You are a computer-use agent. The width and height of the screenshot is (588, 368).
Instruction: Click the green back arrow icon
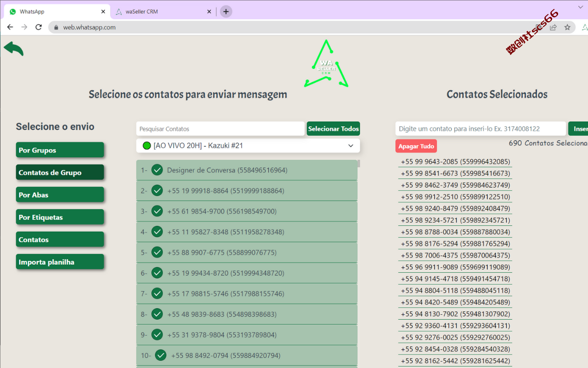[13, 48]
